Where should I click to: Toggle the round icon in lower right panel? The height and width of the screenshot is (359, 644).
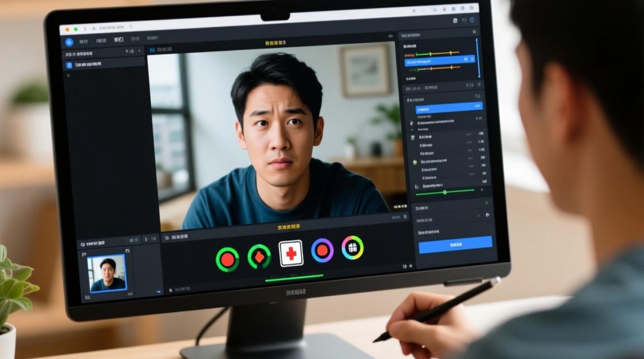pos(487,215)
